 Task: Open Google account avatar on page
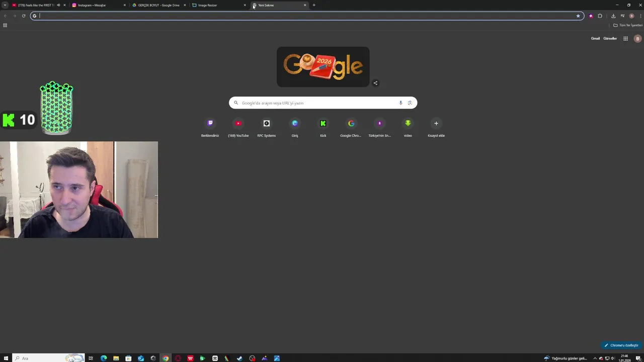point(637,39)
